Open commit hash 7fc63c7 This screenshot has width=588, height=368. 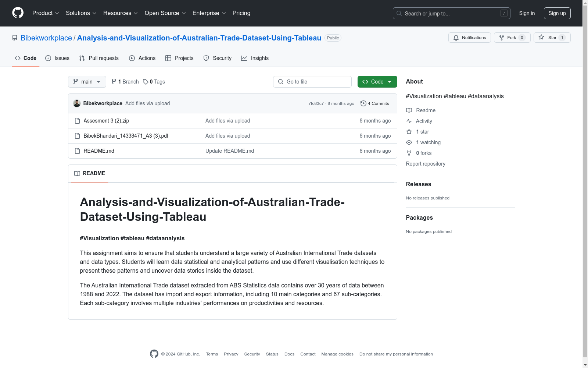[316, 103]
